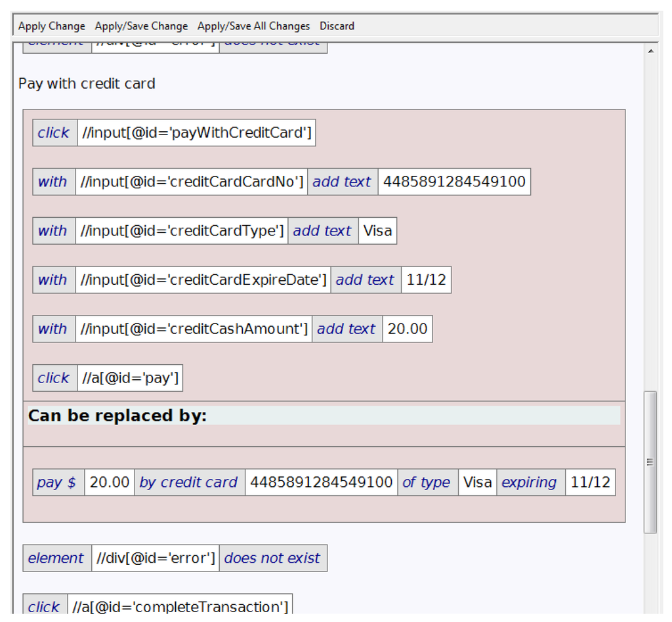
Task: Select the //a[@id='pay'] xpath cell
Action: pos(130,378)
